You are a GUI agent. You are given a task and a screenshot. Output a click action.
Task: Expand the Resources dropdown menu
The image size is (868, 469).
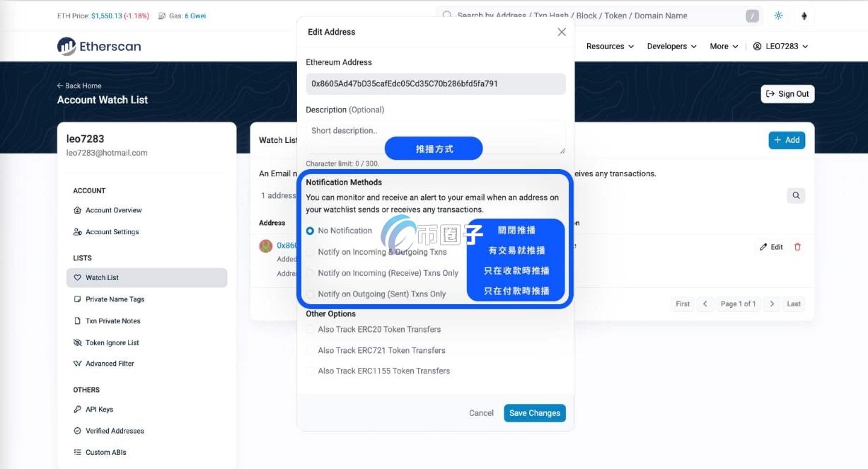point(610,47)
